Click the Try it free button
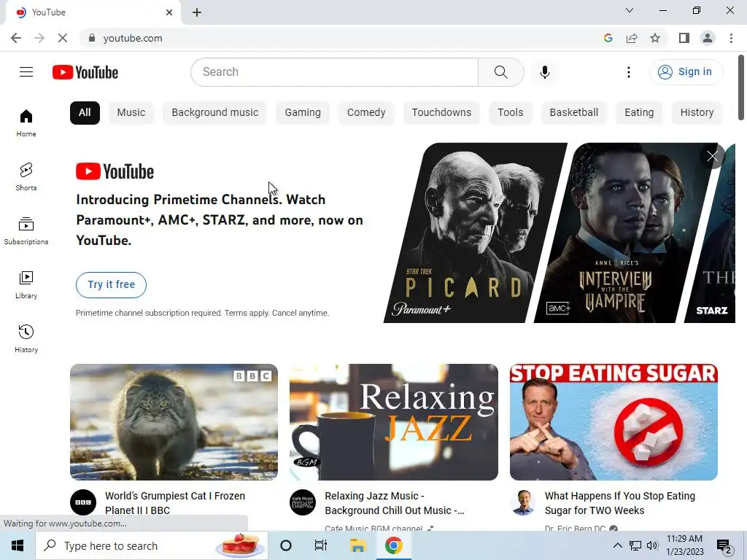The height and width of the screenshot is (560, 747). coord(111,285)
